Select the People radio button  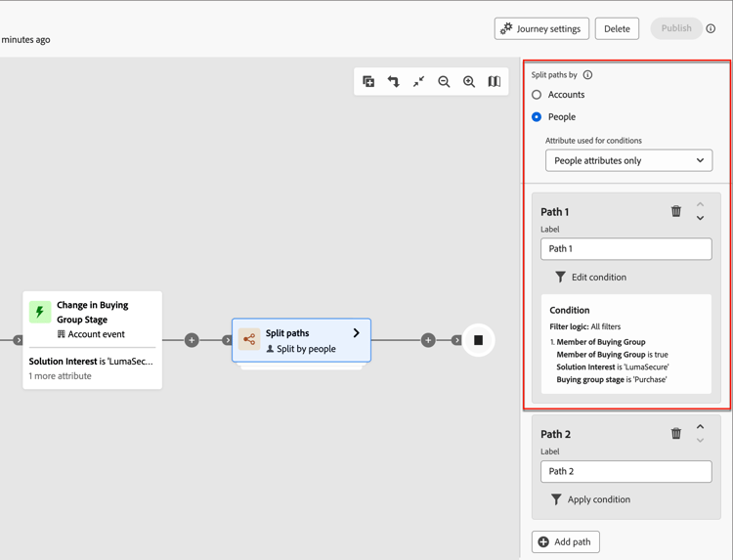537,117
